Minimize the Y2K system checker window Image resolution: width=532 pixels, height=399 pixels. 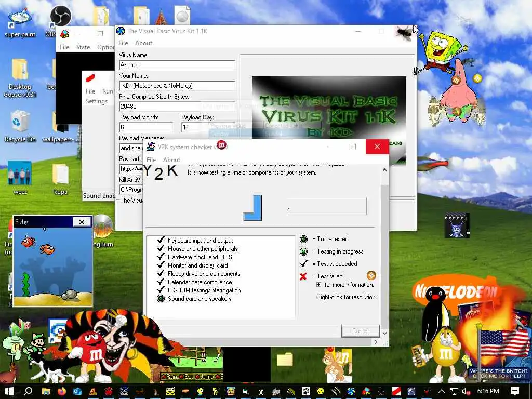[x=330, y=147]
